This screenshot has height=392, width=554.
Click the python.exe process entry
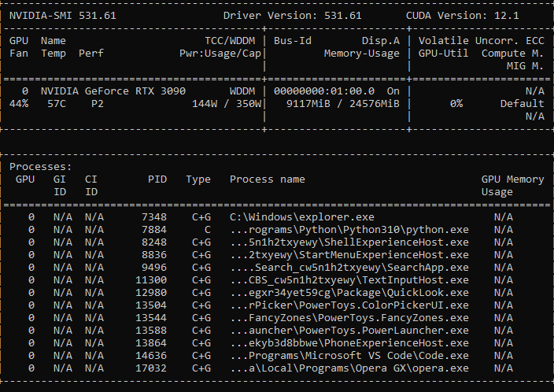click(349, 230)
